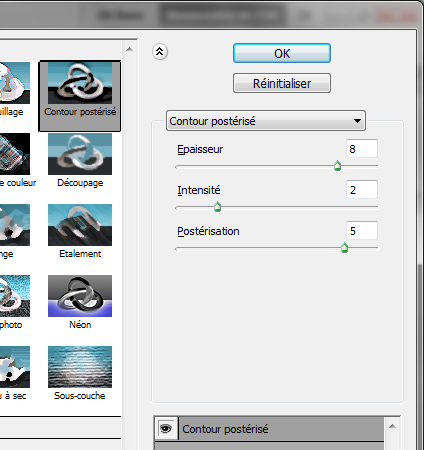Click the Intensité slider handle

217,207
